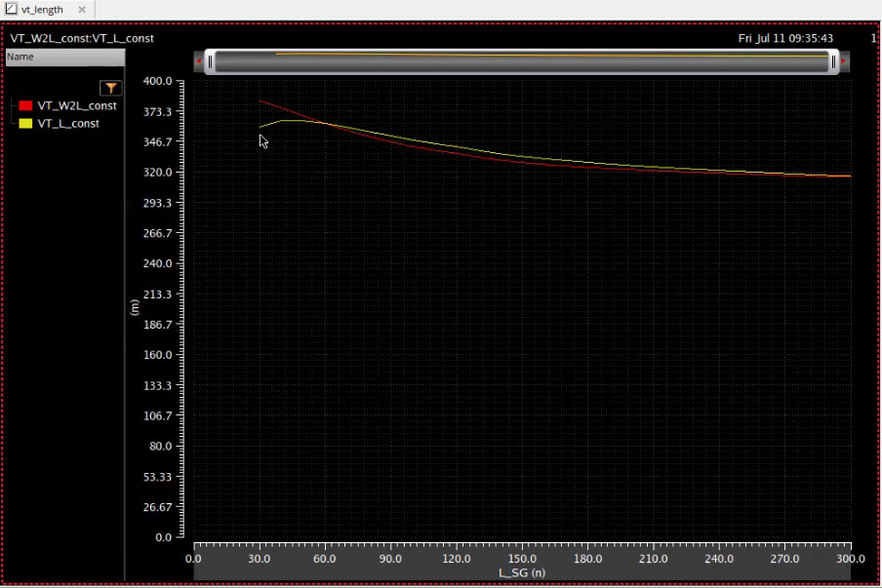Click the 30.0 x-axis tick label
This screenshot has height=588, width=882.
[x=260, y=559]
